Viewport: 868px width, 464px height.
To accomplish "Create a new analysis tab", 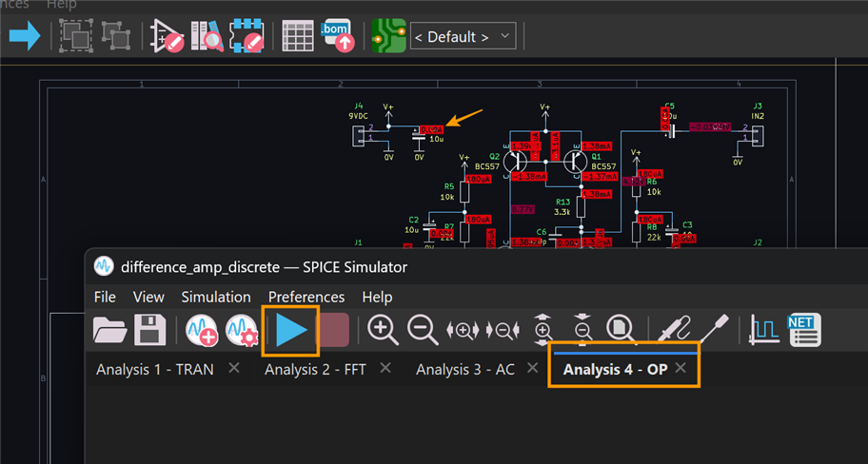I will click(202, 330).
